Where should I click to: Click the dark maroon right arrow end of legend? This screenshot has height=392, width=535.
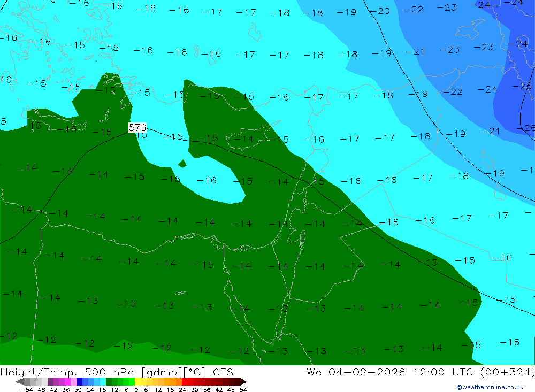[x=243, y=382]
